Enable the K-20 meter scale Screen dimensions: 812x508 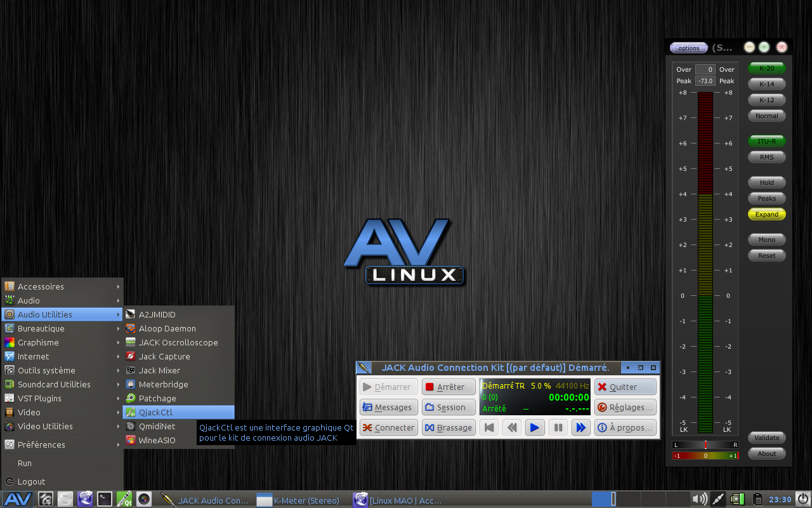coord(766,68)
